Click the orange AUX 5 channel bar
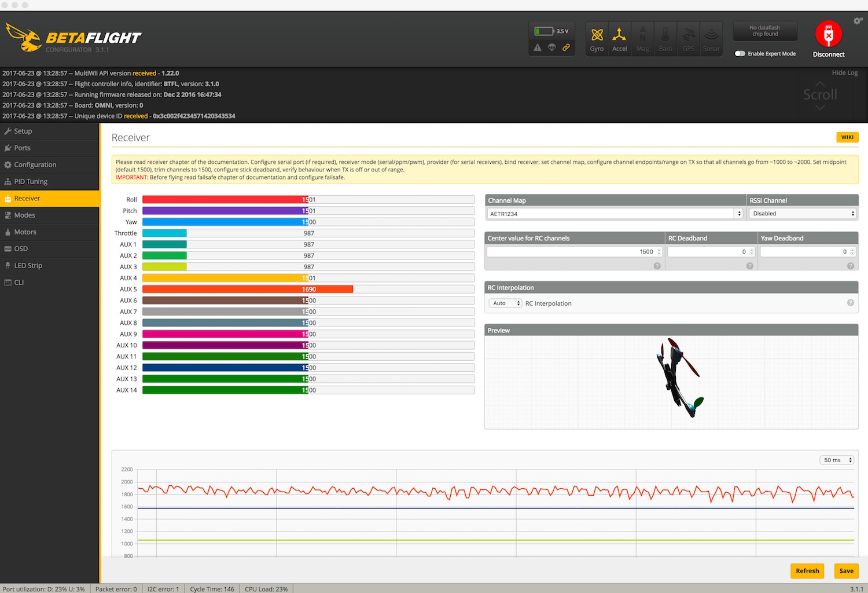 247,290
